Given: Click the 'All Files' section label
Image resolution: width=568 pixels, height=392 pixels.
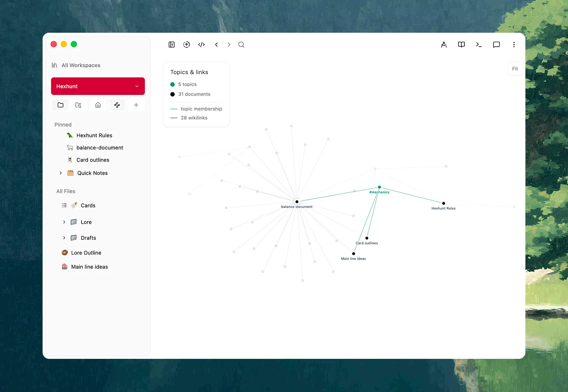Looking at the screenshot, I should coord(66,191).
